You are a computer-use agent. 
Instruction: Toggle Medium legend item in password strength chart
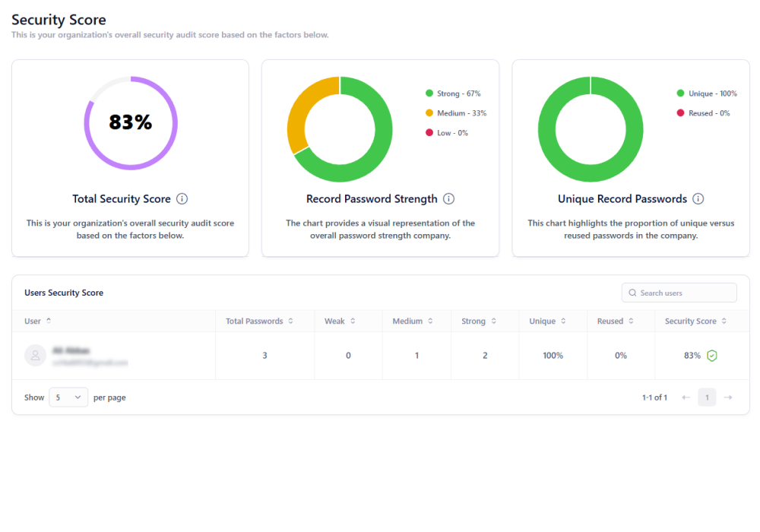point(455,113)
